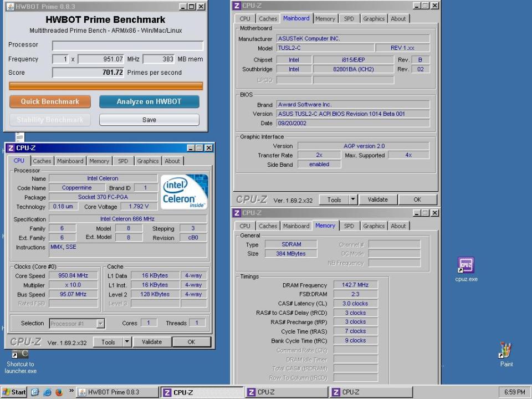Click the Internet Explorer quick launch icon
The height and width of the screenshot is (399, 532).
48,392
